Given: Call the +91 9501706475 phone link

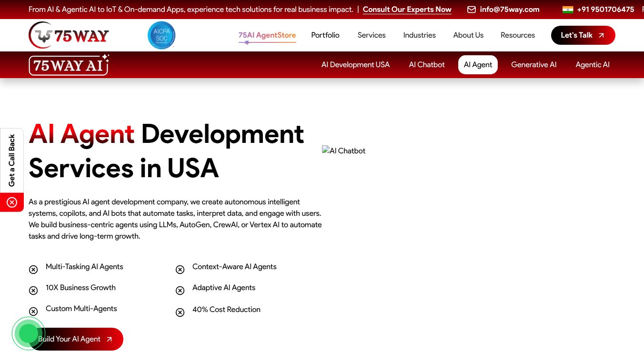Looking at the screenshot, I should pyautogui.click(x=605, y=10).
